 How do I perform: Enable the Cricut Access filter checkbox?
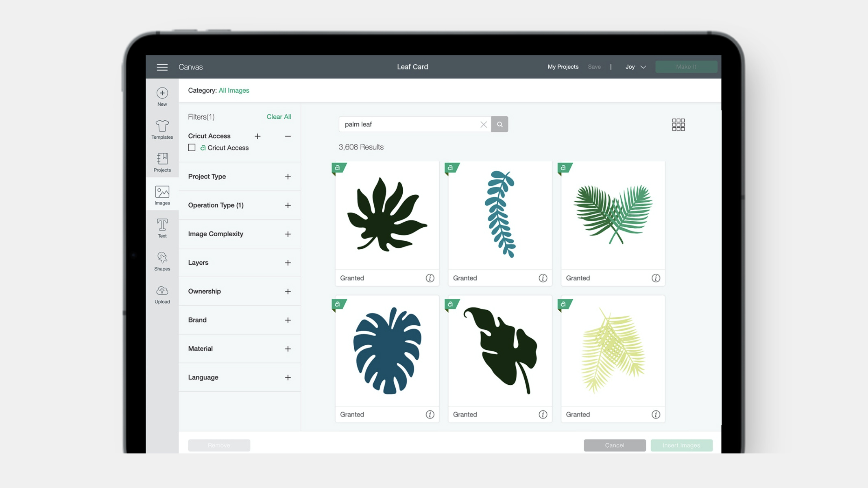192,148
